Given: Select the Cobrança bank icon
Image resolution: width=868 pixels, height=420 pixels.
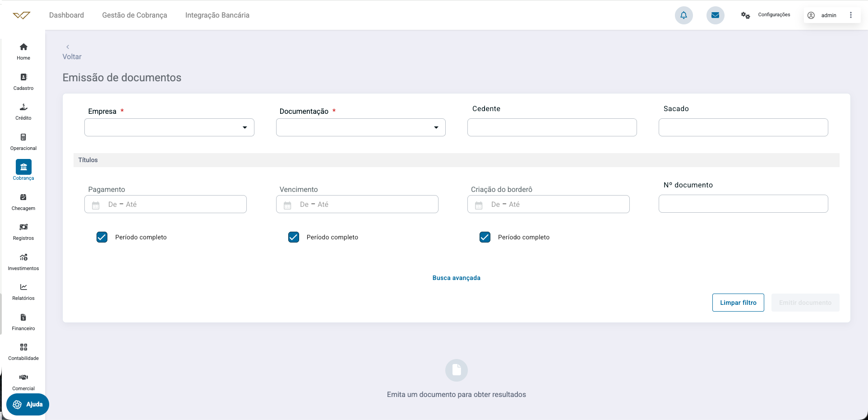Looking at the screenshot, I should click(23, 167).
